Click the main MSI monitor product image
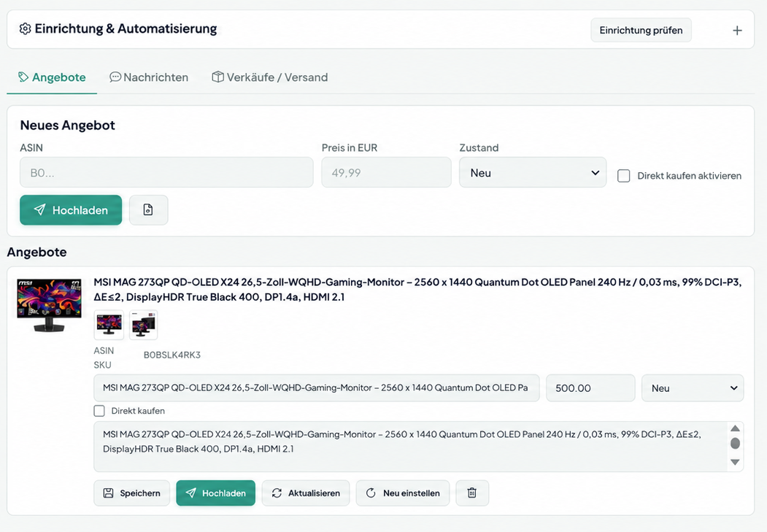This screenshot has height=532, width=767. (x=49, y=305)
